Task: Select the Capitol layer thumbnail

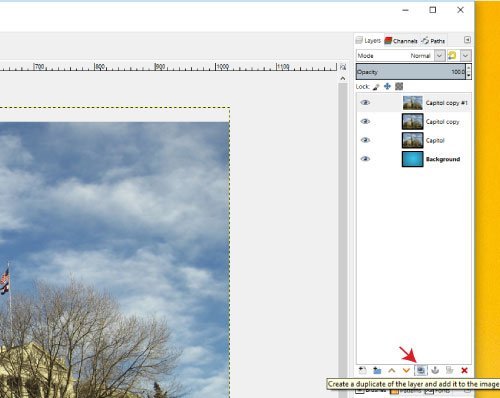Action: click(x=413, y=140)
